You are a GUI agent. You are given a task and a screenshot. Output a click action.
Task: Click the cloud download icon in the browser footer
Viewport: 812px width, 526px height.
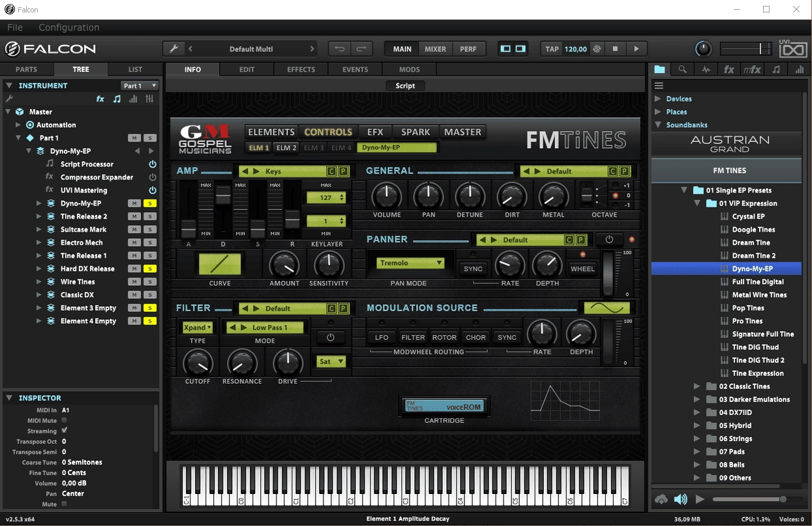point(661,499)
